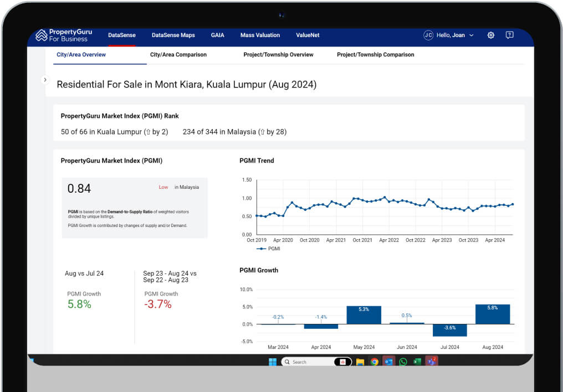563x392 pixels.
Task: Click the PropertyGuru Market Index (PGMI) Rank heading
Action: [120, 116]
